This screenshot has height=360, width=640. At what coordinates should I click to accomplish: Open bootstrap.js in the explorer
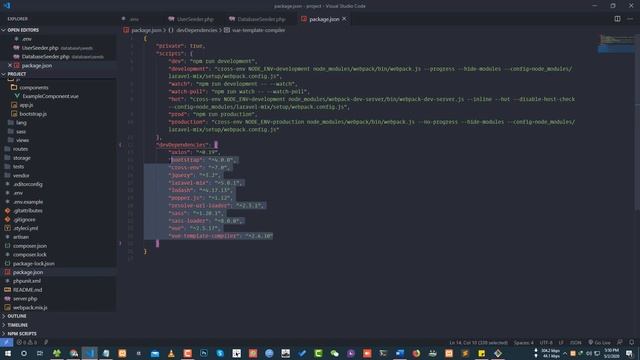33,114
